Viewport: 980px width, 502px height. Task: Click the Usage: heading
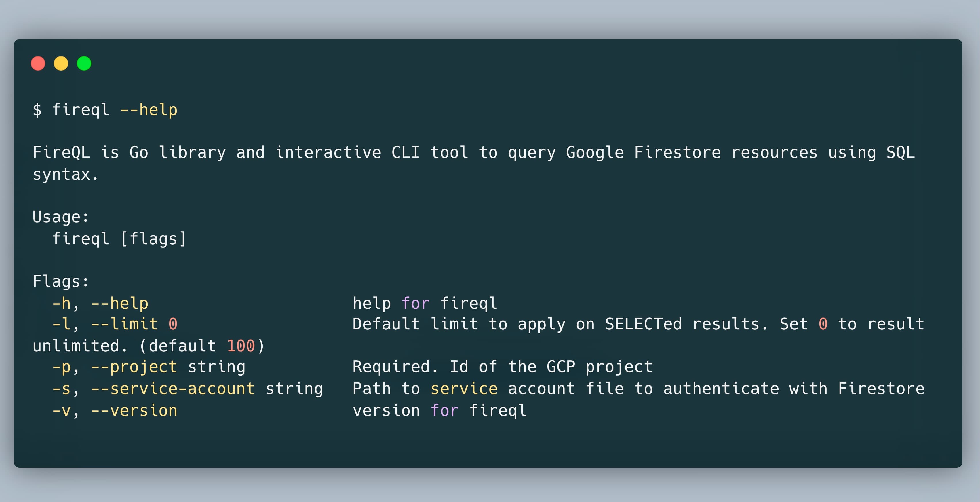point(61,217)
